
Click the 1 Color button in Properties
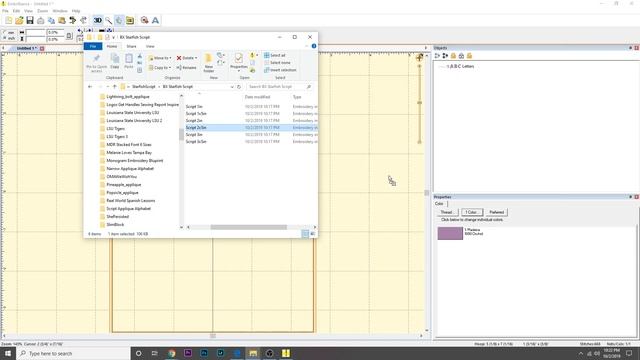click(x=471, y=212)
